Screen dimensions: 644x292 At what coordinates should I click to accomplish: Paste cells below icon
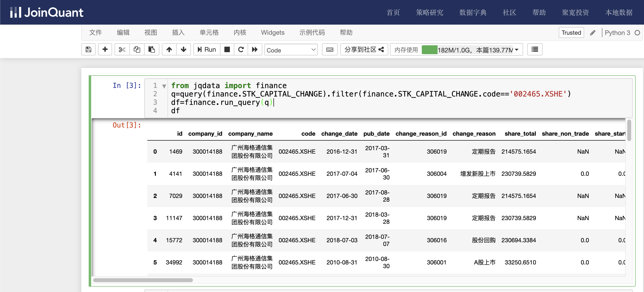pos(152,49)
